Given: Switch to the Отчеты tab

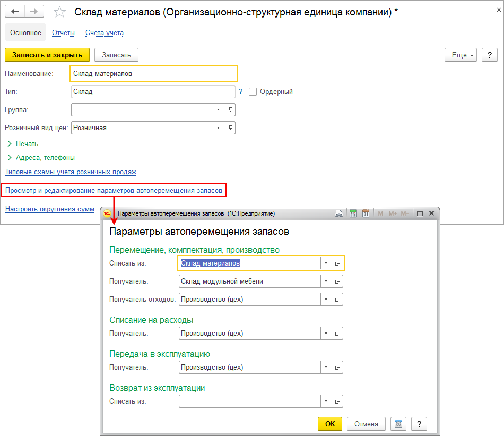Looking at the screenshot, I should click(x=63, y=32).
